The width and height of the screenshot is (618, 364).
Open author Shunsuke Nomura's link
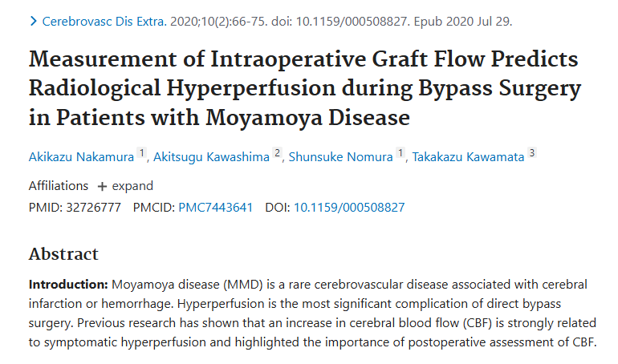340,157
